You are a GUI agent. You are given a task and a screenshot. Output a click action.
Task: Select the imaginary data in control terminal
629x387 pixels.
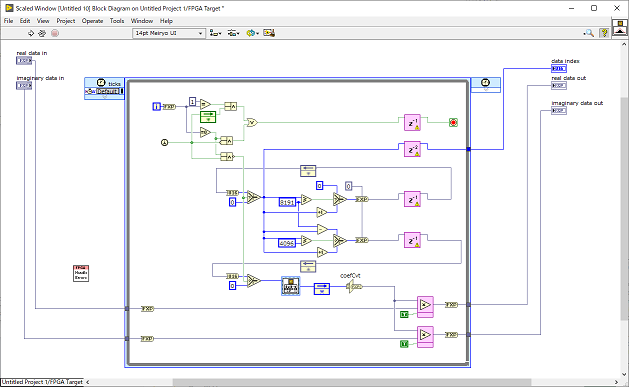24,85
